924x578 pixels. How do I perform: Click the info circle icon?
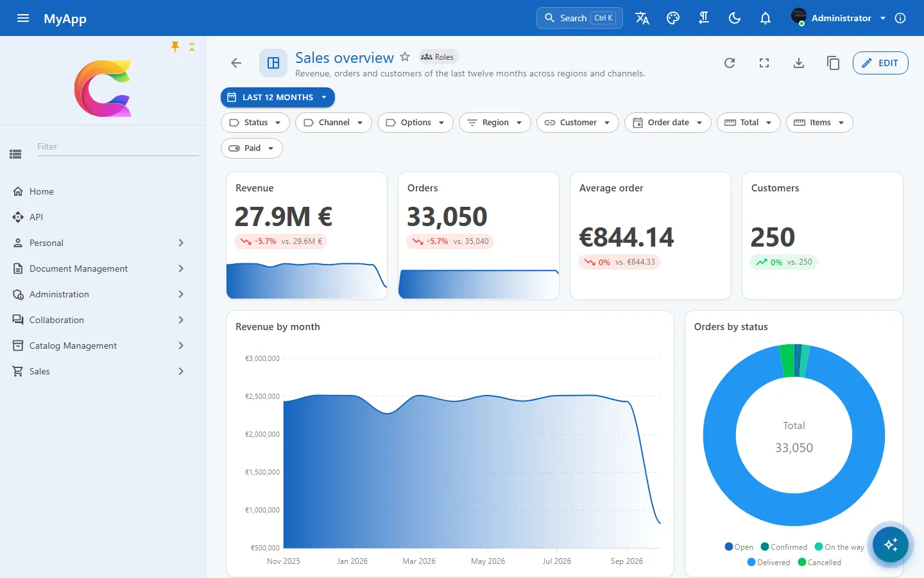900,18
